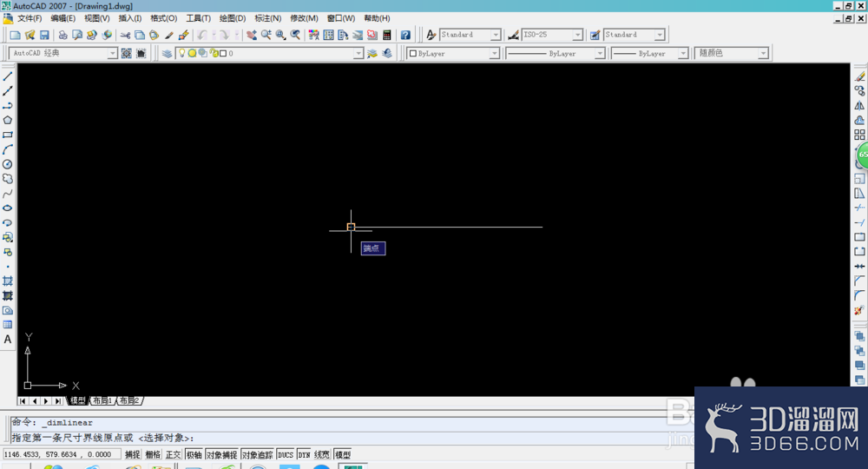The height and width of the screenshot is (469, 868).
Task: Toggle 极轴 polar tracking
Action: (x=194, y=454)
